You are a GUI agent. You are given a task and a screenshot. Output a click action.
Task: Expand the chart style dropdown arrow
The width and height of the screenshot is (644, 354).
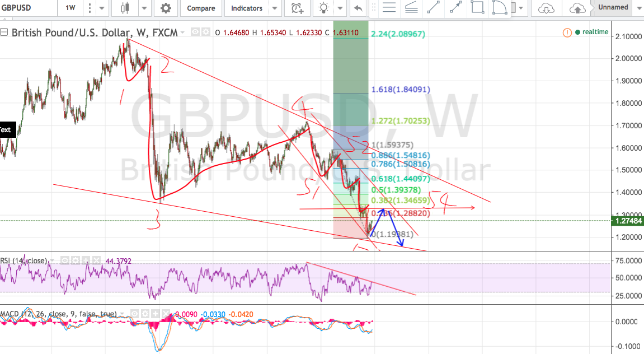pos(144,8)
